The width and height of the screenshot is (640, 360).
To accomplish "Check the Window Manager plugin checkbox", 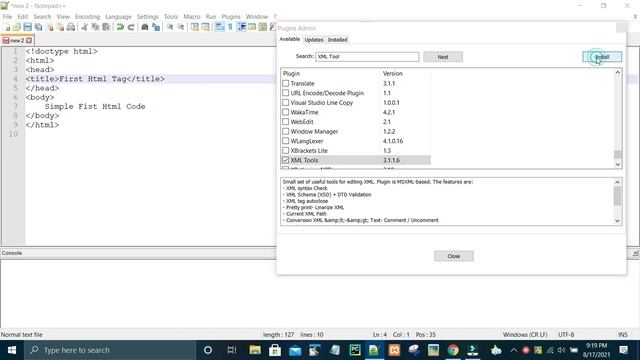I will pyautogui.click(x=286, y=131).
